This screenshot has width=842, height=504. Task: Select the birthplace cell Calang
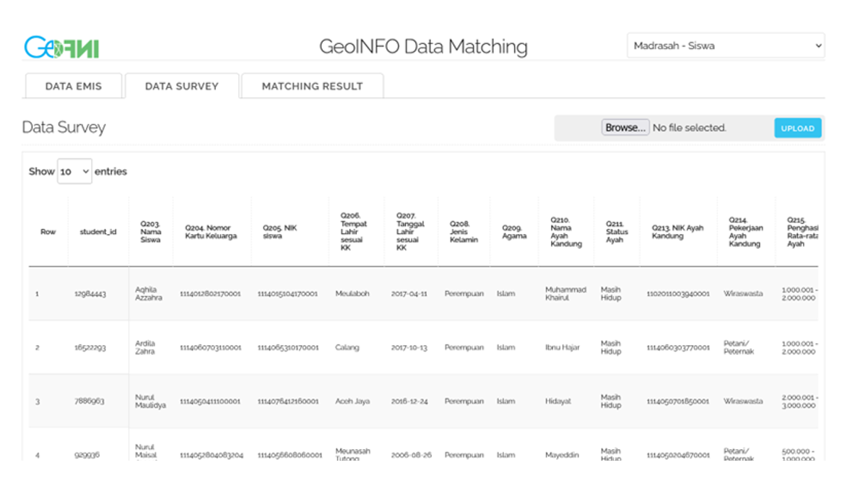(347, 347)
